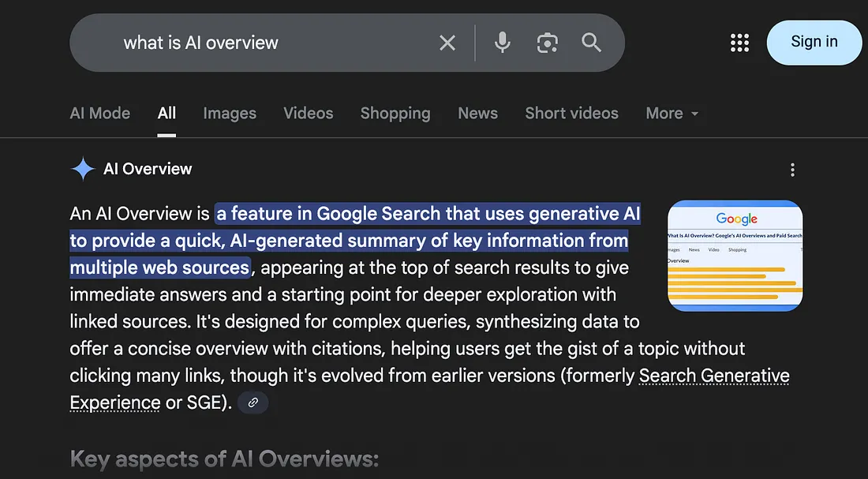Click the AI Overview sparkle icon

click(x=81, y=169)
